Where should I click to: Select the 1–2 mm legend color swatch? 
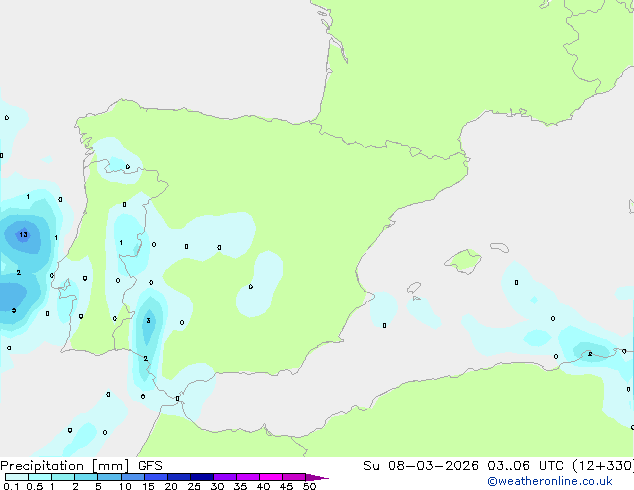(63, 477)
